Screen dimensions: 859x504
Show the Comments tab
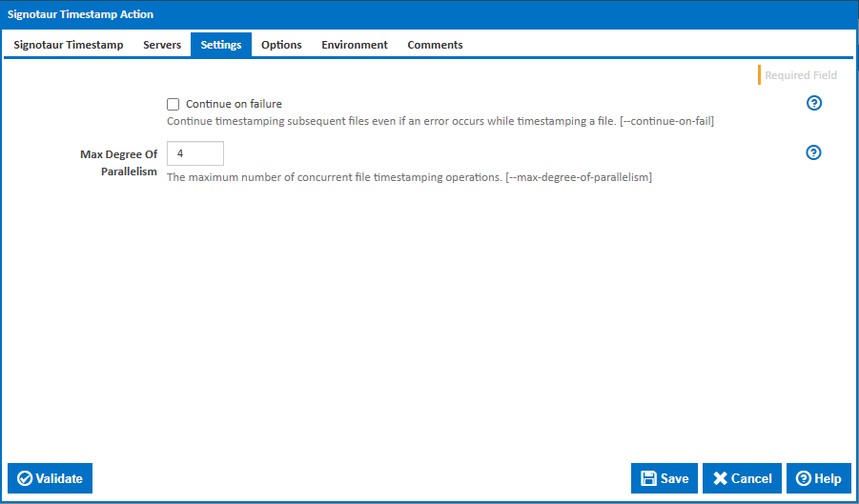435,45
